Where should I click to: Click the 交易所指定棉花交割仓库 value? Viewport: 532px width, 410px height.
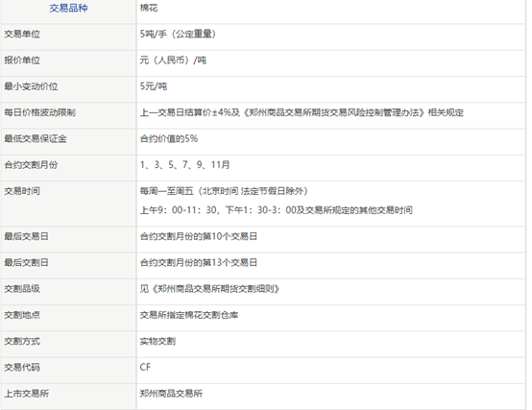(189, 315)
